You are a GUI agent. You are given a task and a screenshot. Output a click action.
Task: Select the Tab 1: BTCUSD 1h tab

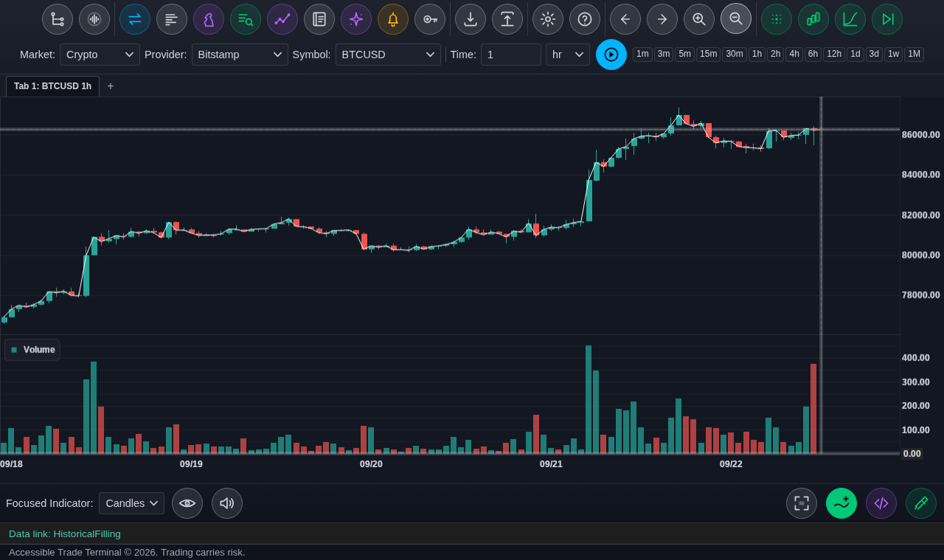pyautogui.click(x=52, y=86)
